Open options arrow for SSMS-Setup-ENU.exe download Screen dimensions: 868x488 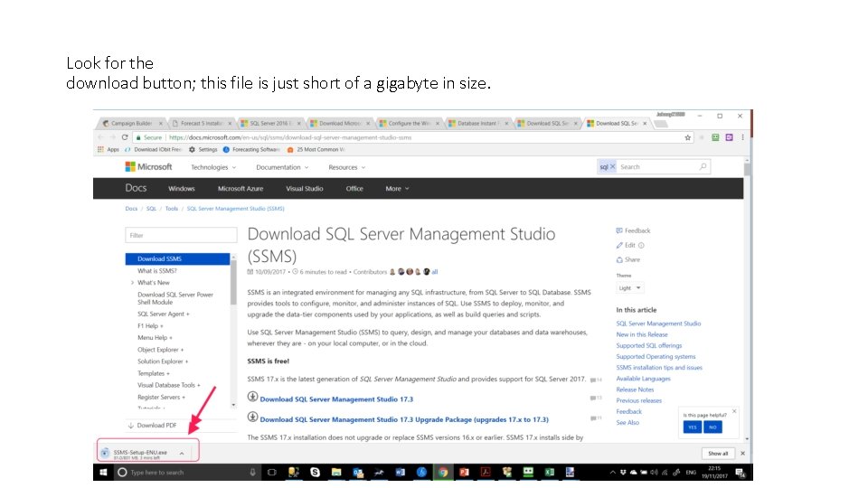click(x=182, y=453)
